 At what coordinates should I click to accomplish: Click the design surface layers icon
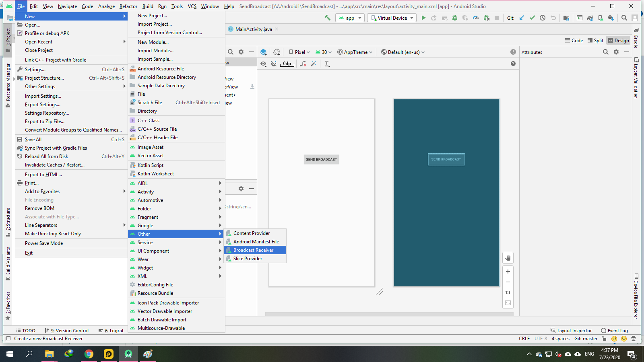[x=263, y=52]
